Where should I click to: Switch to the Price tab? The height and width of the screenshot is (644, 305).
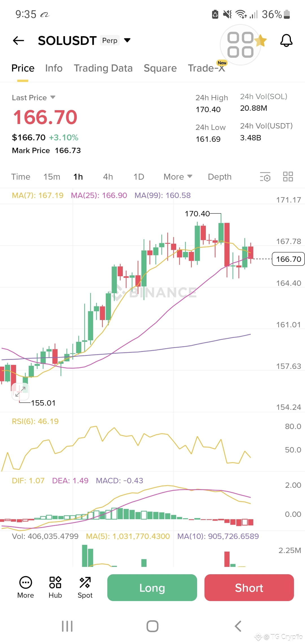coord(23,68)
